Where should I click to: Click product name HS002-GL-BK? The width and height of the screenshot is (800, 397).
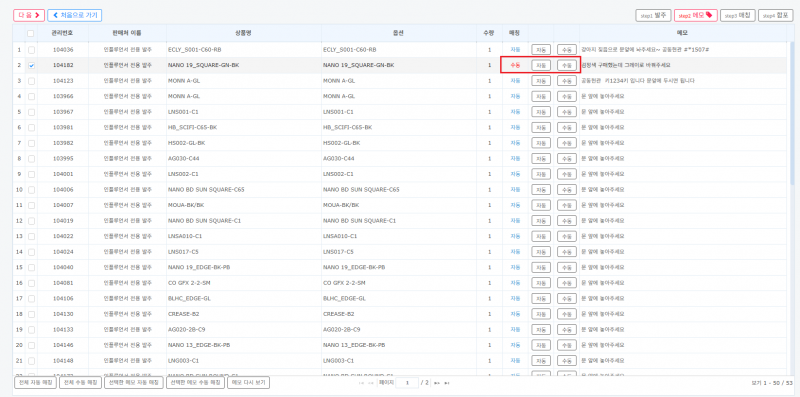[x=186, y=143]
